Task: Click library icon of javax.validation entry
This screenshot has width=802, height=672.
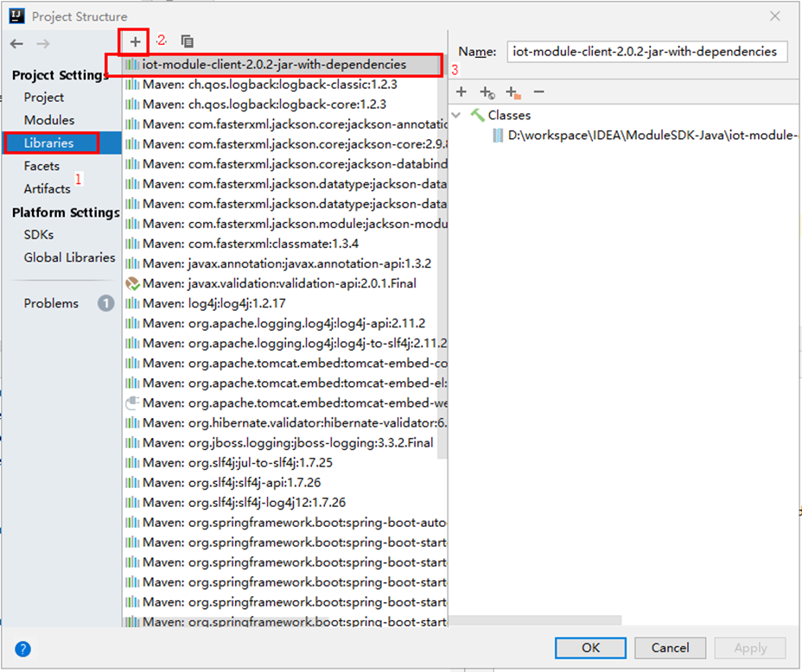Action: tap(132, 283)
